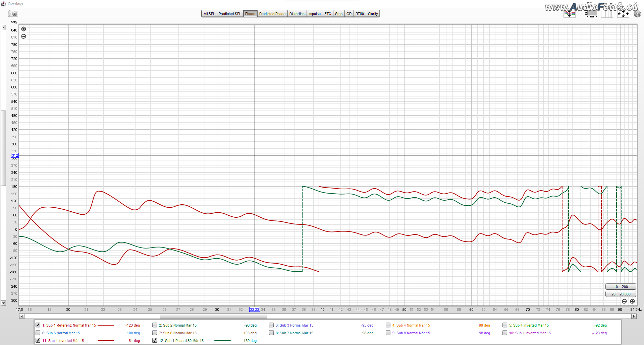Click Sub 2 Normal Mär 15 label

pyautogui.click(x=178, y=325)
